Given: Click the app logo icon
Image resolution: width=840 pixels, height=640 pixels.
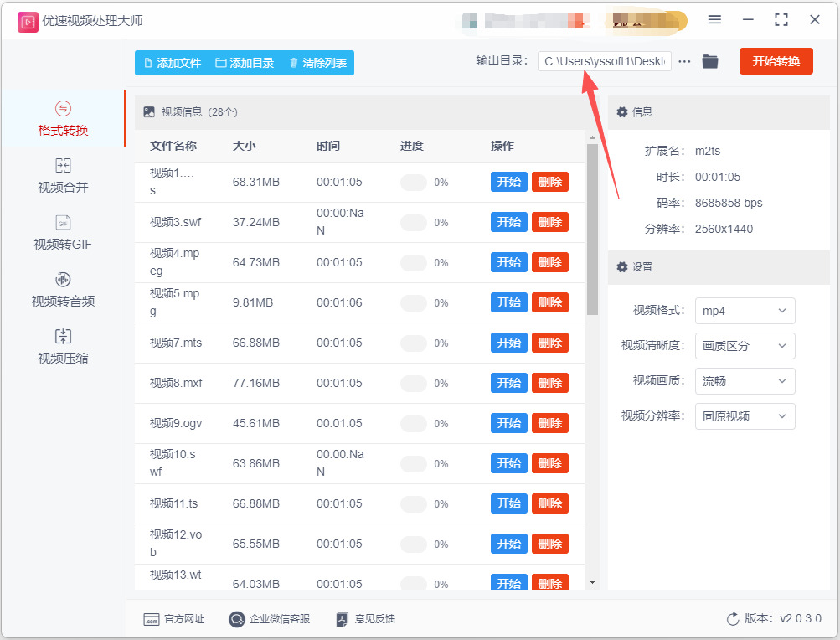Looking at the screenshot, I should [x=28, y=22].
